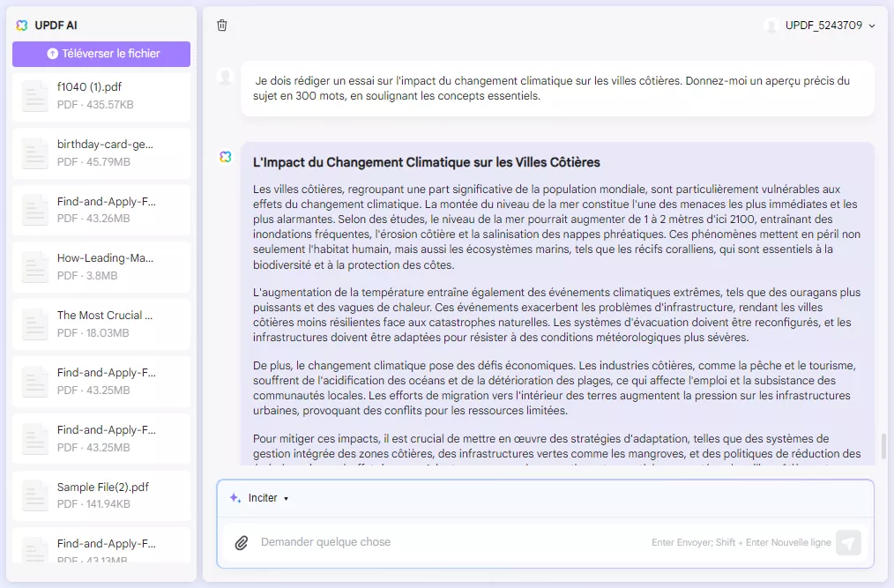The image size is (894, 588).
Task: Expand the UPDF_5243709 account menu
Action: pyautogui.click(x=822, y=26)
